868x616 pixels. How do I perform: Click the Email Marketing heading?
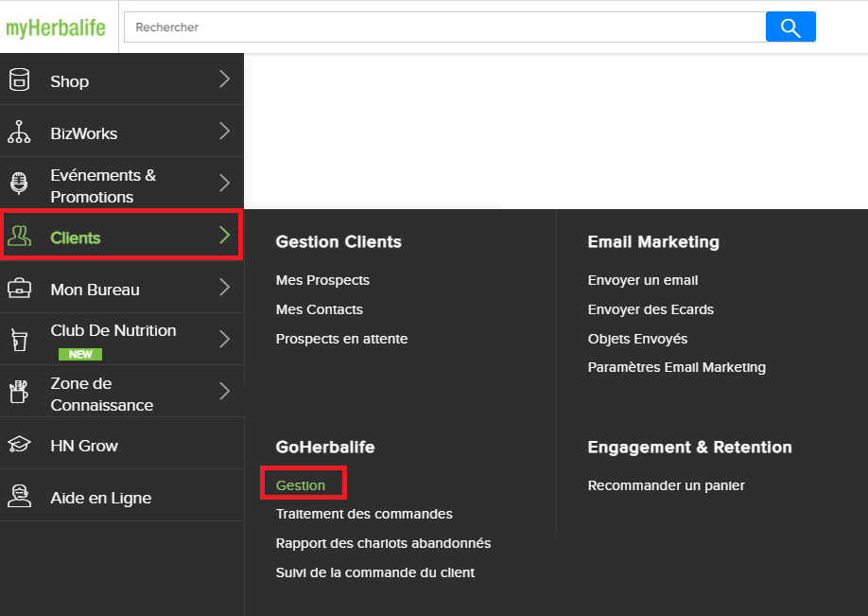[x=653, y=242]
